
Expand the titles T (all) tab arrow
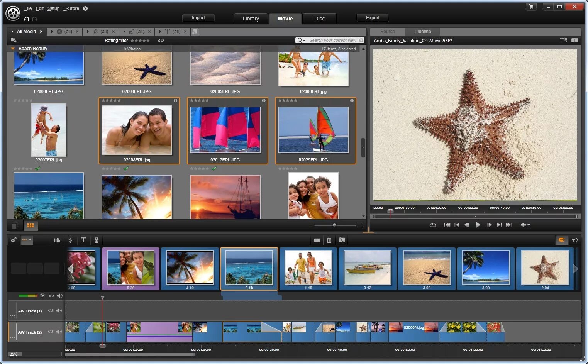tap(160, 32)
